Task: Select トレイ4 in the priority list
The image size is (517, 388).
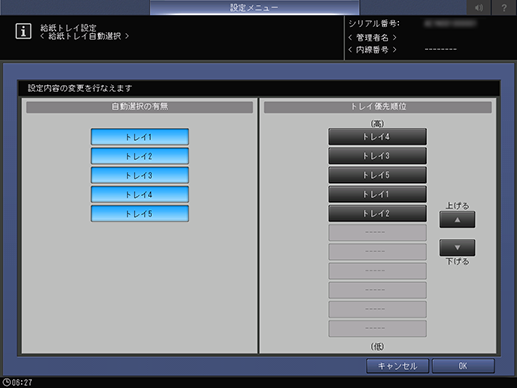Action: 377,137
